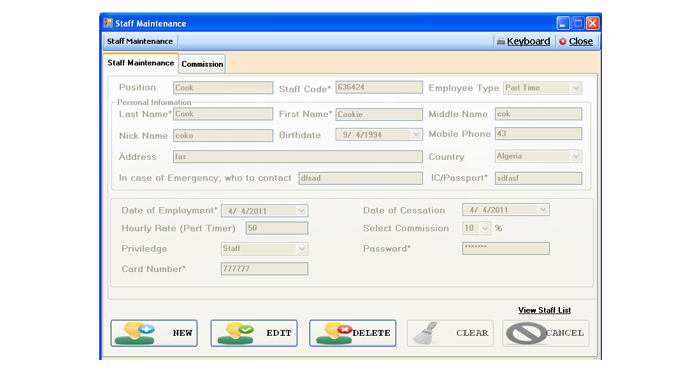Expand the Date of Employment picker
The image size is (700, 371).
[x=302, y=211]
